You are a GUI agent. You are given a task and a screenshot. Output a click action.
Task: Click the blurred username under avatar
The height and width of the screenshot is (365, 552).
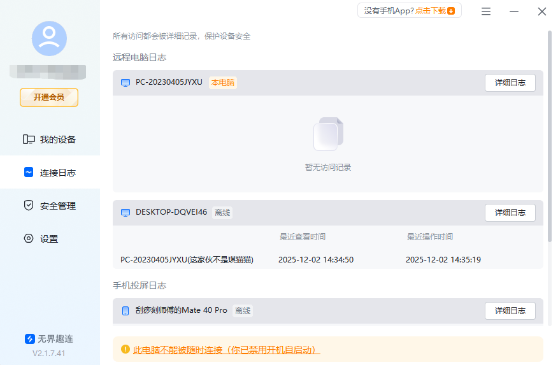(x=48, y=72)
